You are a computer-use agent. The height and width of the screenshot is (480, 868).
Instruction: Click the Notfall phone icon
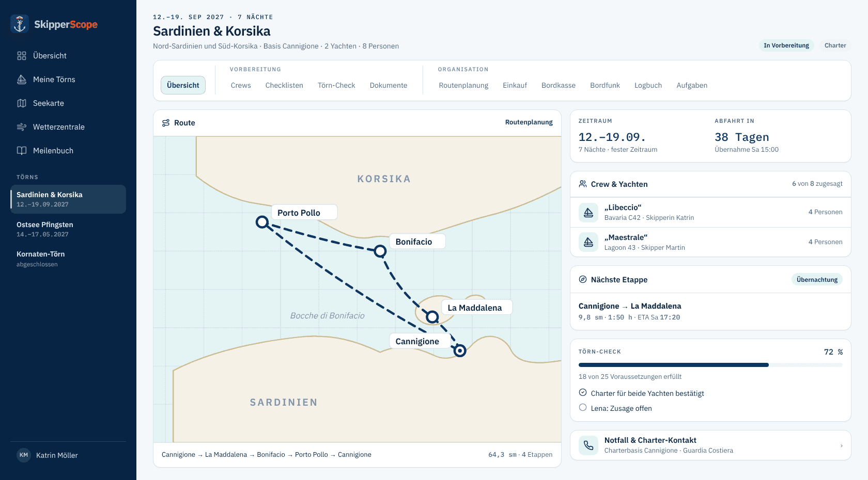pyautogui.click(x=588, y=445)
